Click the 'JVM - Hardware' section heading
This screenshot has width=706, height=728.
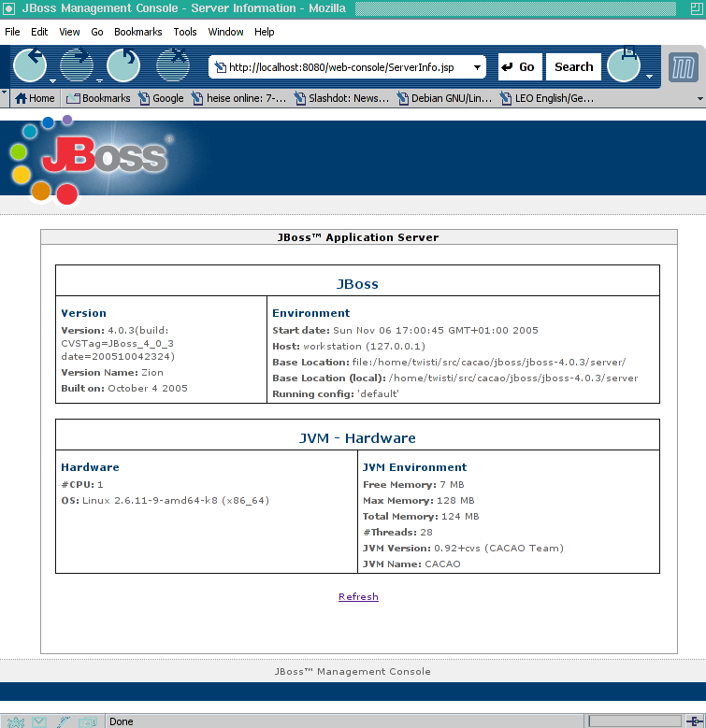pyautogui.click(x=357, y=437)
